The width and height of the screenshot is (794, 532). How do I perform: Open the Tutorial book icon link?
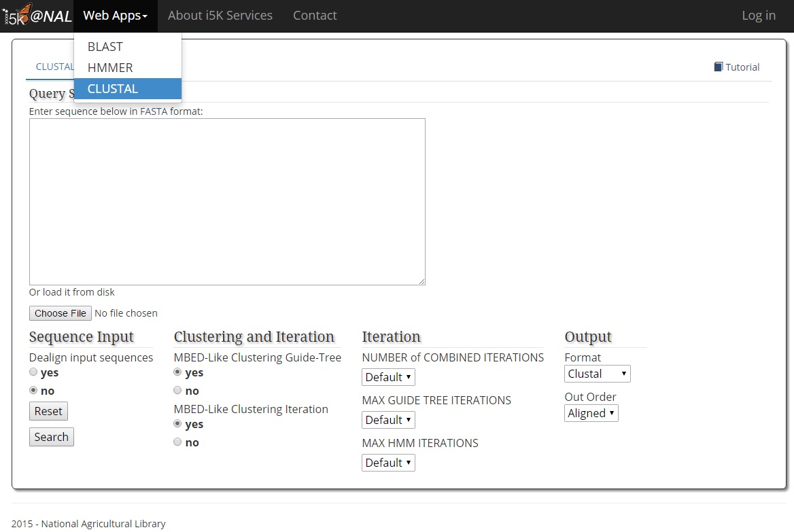[737, 67]
